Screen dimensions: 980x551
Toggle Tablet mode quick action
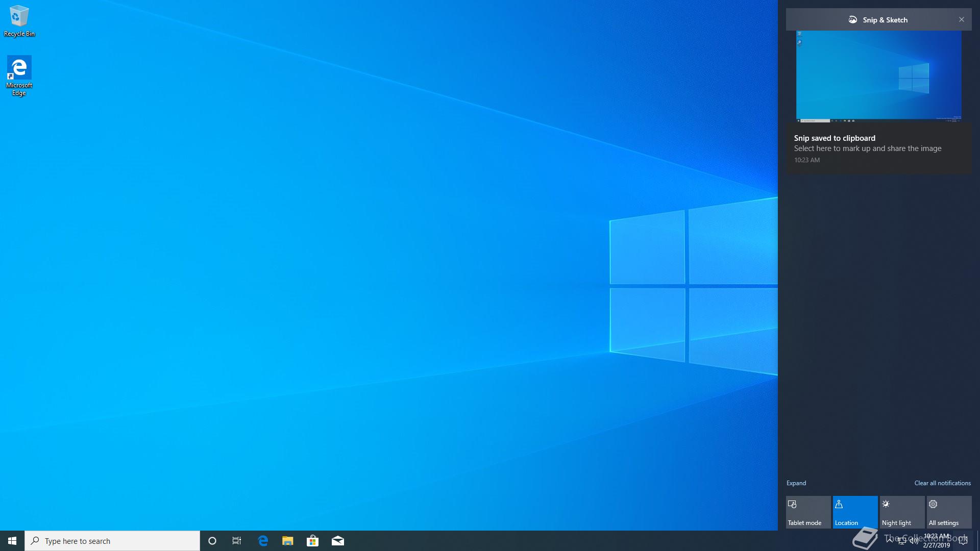808,512
